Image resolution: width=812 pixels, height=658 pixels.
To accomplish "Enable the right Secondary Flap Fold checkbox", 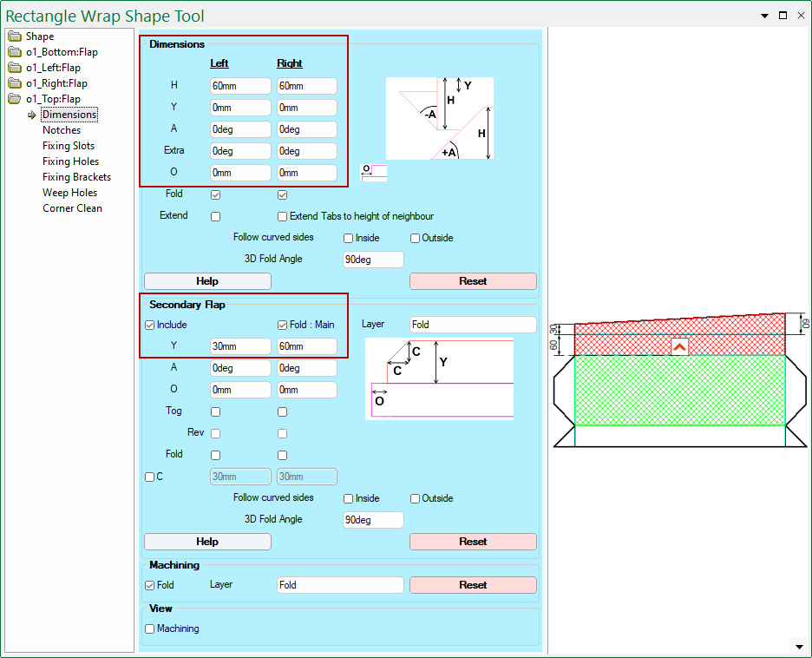I will 282,456.
